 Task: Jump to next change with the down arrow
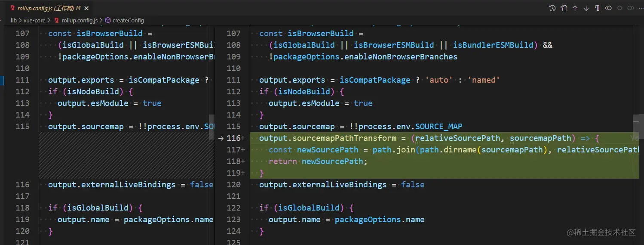586,8
